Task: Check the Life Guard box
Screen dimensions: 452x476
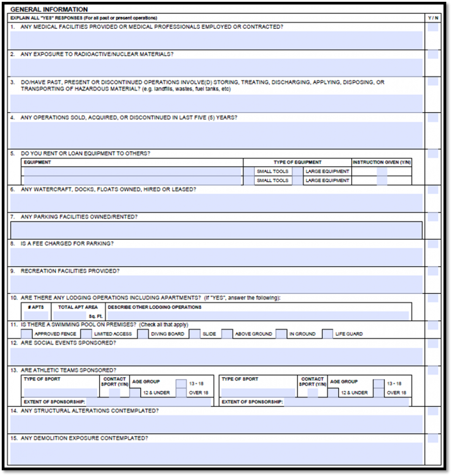Action: [x=327, y=334]
